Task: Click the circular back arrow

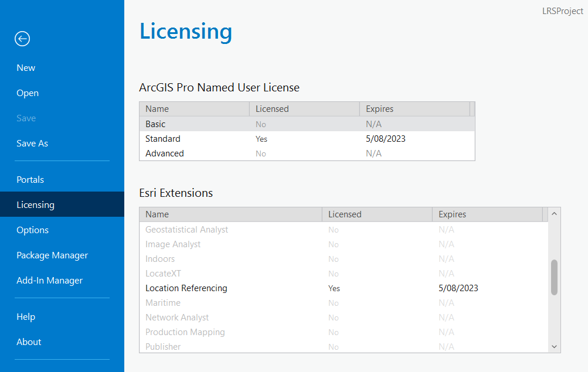Action: 22,39
